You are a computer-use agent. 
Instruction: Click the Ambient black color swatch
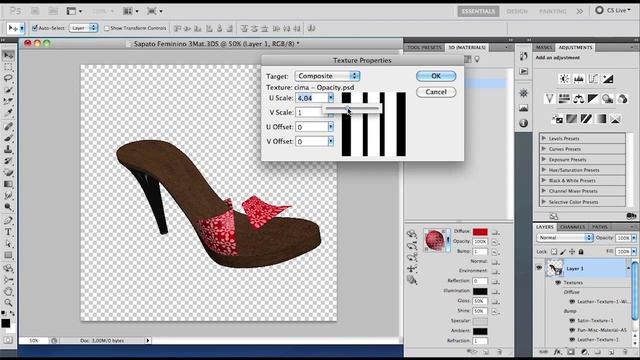[480, 331]
